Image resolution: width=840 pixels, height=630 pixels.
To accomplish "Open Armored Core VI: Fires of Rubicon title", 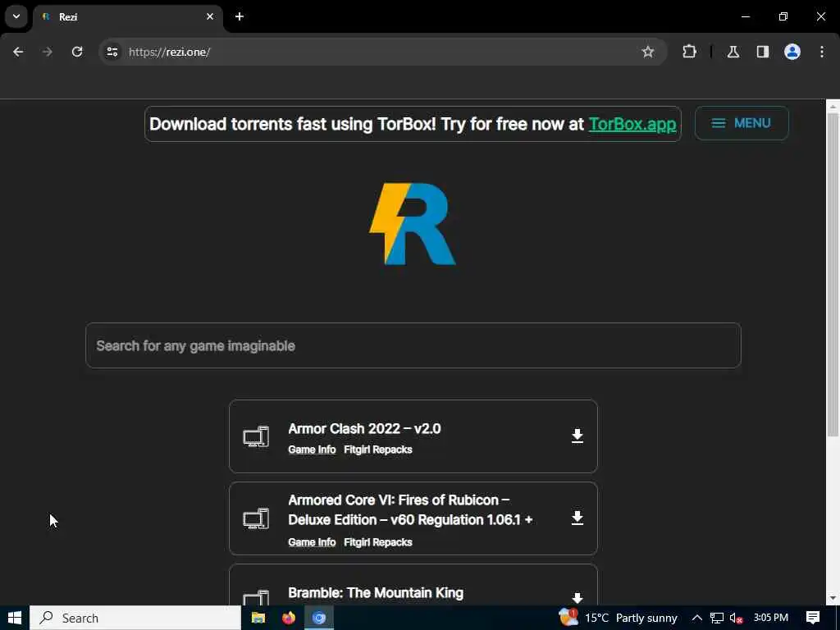I will pyautogui.click(x=410, y=510).
